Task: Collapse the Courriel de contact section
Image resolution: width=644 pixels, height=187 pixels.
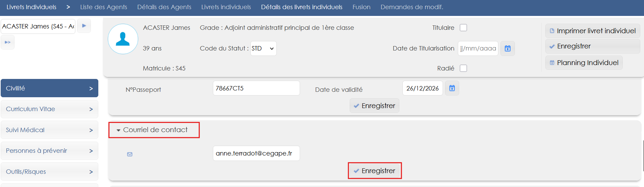Action: (x=118, y=130)
